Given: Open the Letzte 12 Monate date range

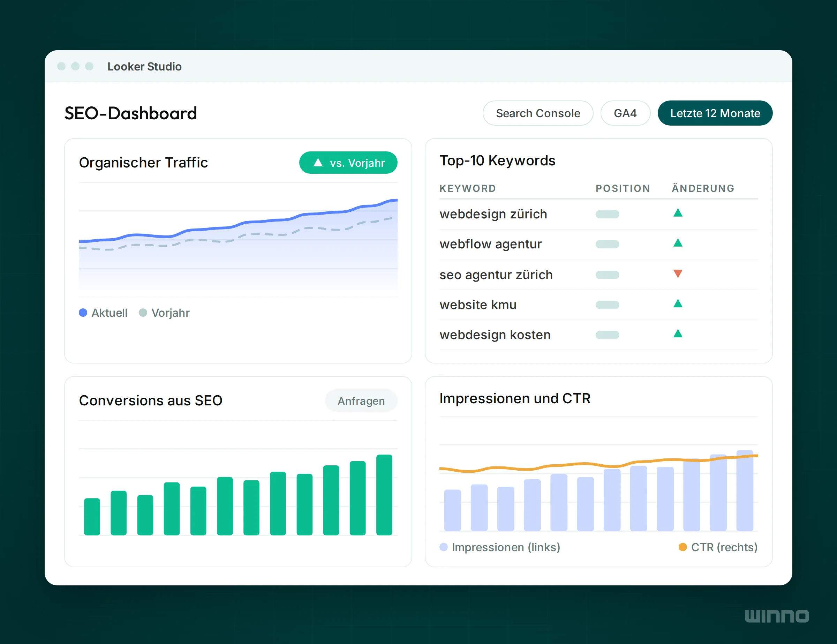Looking at the screenshot, I should 715,113.
